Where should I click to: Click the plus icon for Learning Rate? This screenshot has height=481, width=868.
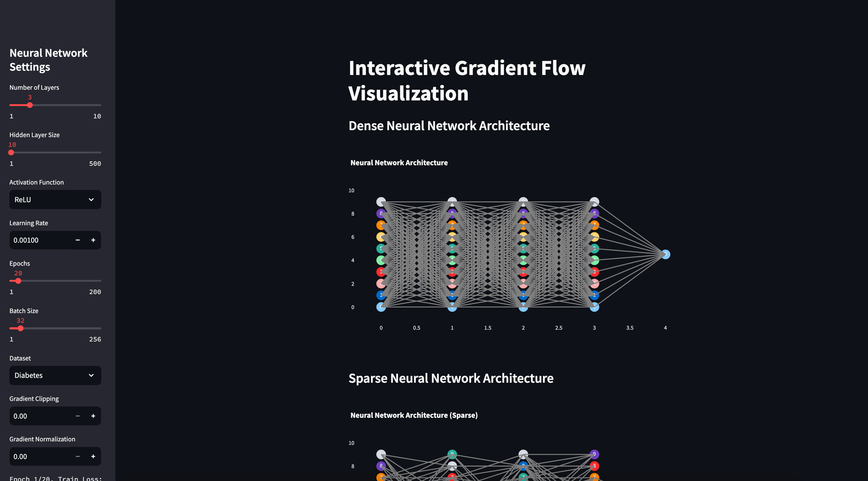93,240
